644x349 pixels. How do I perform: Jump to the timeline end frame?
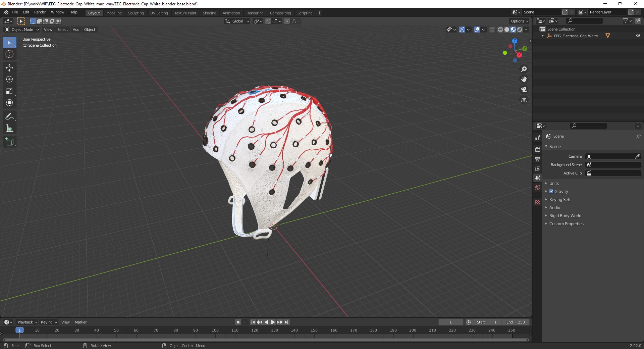coord(286,322)
